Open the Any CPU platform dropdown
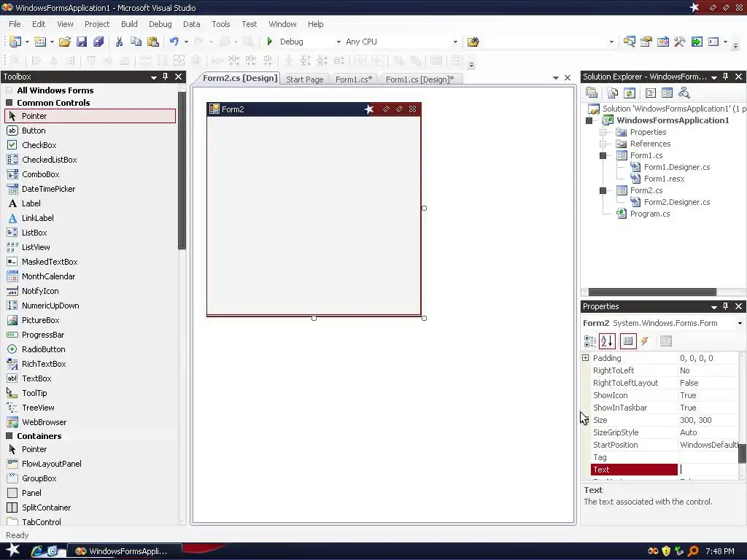 click(x=455, y=42)
